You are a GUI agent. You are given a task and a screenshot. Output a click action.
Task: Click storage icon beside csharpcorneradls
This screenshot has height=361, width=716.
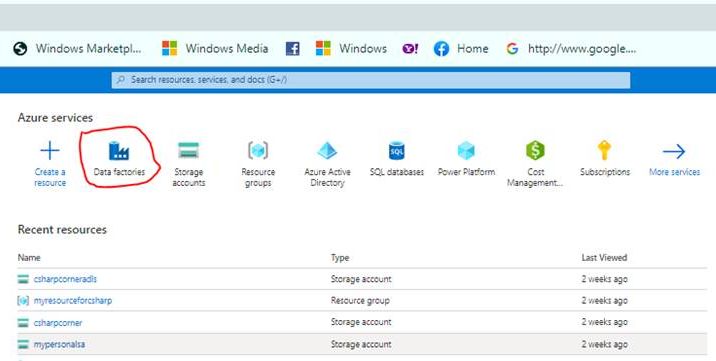click(23, 279)
